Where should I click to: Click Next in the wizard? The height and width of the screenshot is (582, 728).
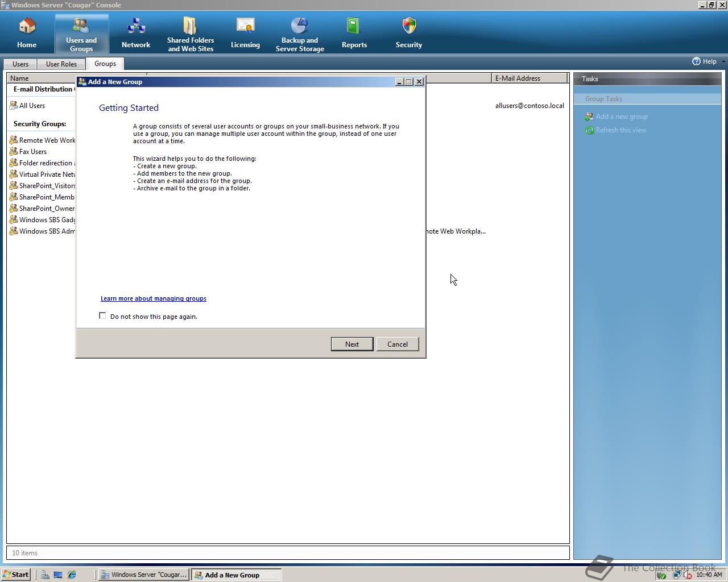click(x=352, y=344)
